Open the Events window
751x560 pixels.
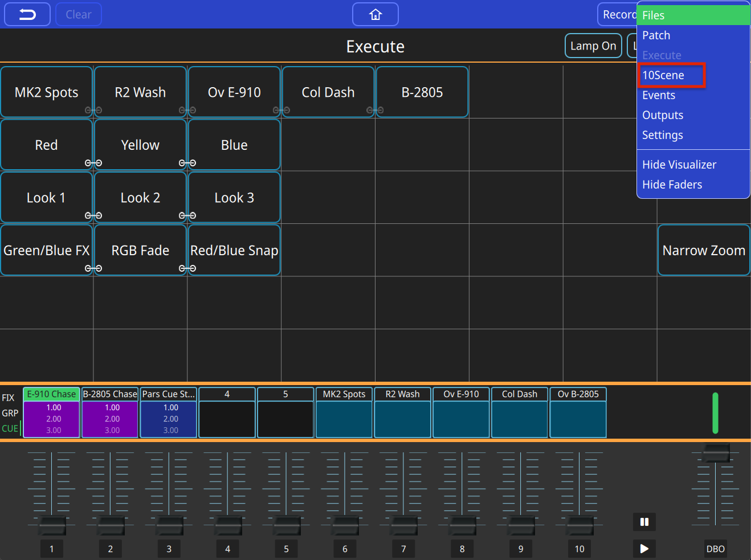tap(659, 95)
